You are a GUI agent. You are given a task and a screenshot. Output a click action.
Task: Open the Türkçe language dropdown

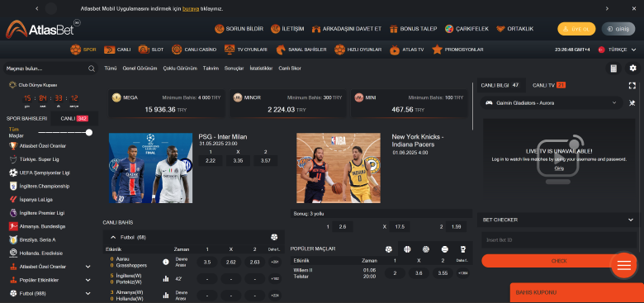click(618, 50)
